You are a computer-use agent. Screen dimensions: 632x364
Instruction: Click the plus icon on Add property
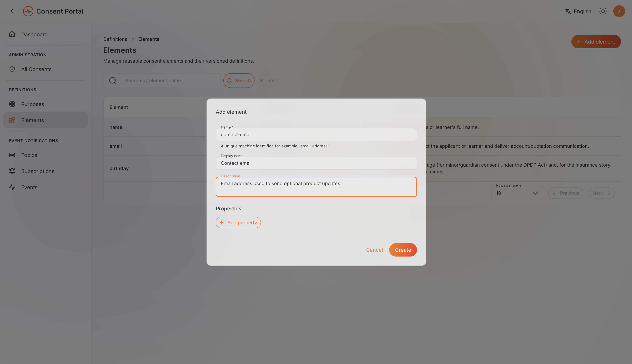pos(221,222)
